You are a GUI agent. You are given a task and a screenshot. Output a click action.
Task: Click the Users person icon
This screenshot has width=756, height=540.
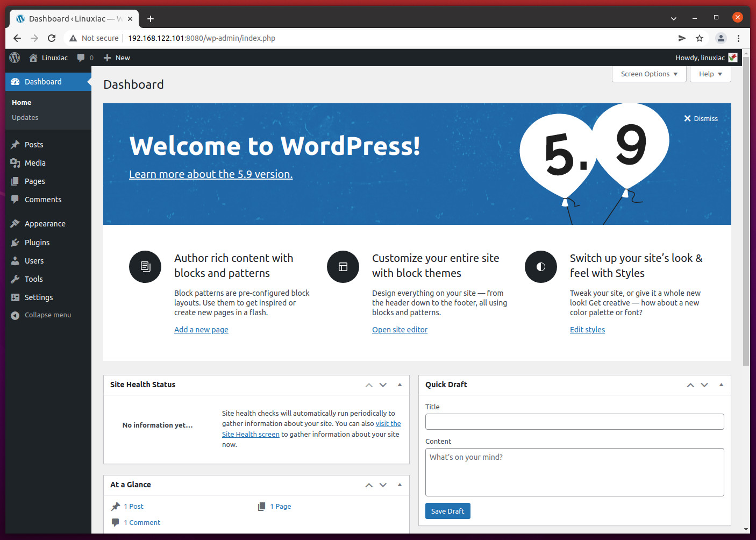pyautogui.click(x=15, y=261)
